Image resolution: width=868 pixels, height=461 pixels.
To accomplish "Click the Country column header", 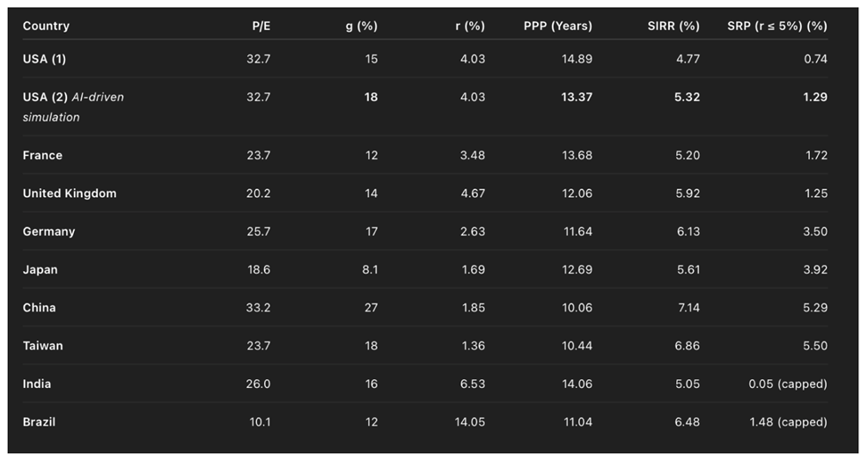I will (x=46, y=26).
